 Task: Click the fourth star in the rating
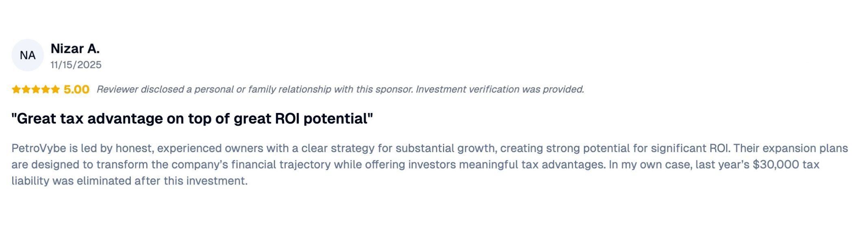pos(46,89)
